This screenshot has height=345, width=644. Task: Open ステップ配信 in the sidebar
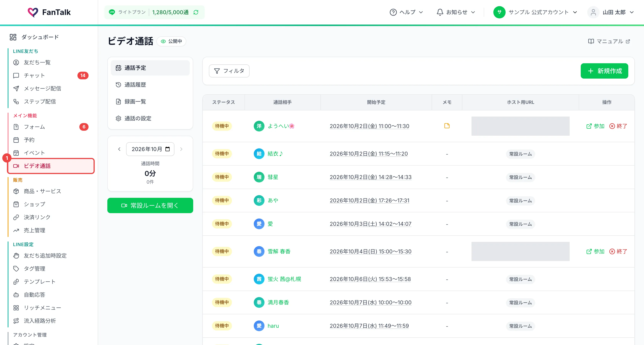tap(51, 102)
